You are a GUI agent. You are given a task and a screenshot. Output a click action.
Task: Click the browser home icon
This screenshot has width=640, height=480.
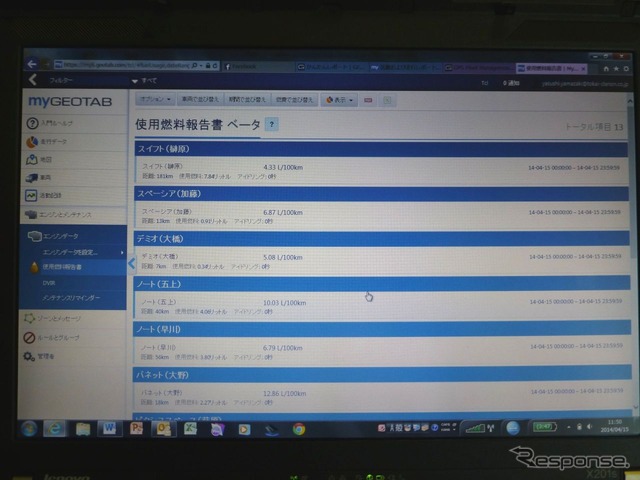pyautogui.click(x=606, y=69)
